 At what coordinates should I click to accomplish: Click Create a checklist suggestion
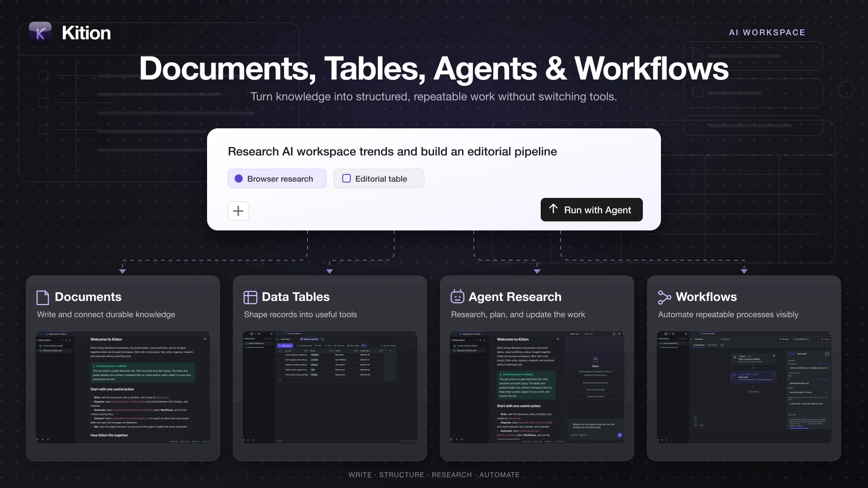click(x=595, y=396)
